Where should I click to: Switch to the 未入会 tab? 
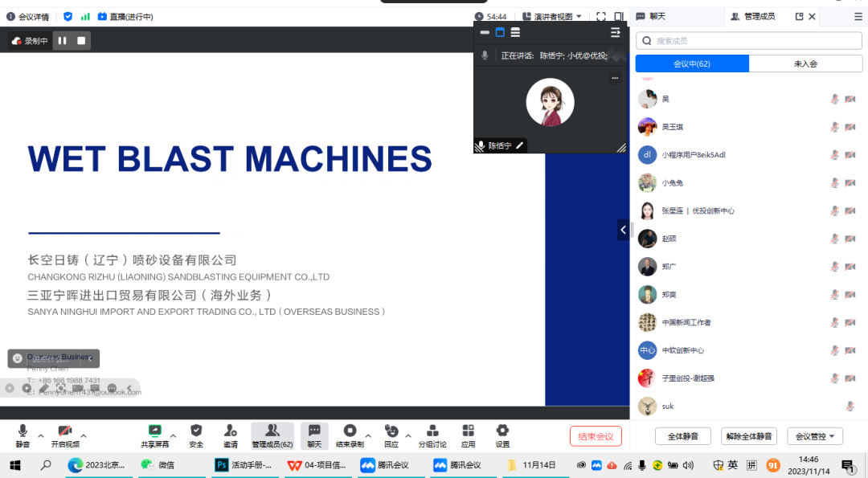pyautogui.click(x=805, y=63)
